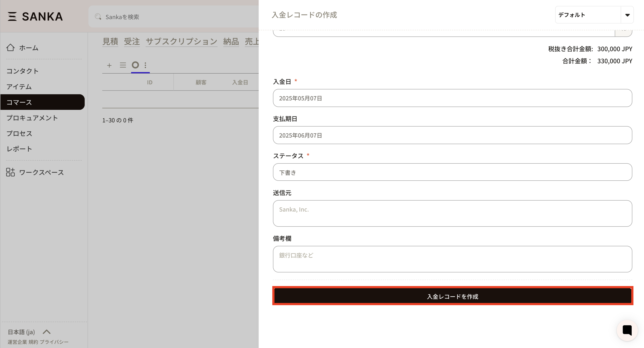
Task: Open the chat bubble widget
Action: click(627, 330)
